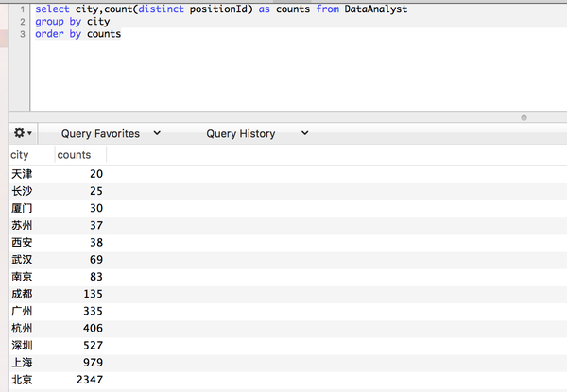567x392 pixels.
Task: Sort results by the city column header
Action: pyautogui.click(x=20, y=154)
